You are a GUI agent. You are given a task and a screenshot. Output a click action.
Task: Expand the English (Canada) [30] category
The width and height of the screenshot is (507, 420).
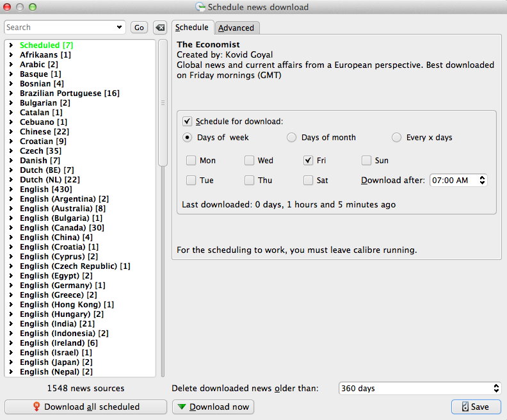point(12,228)
